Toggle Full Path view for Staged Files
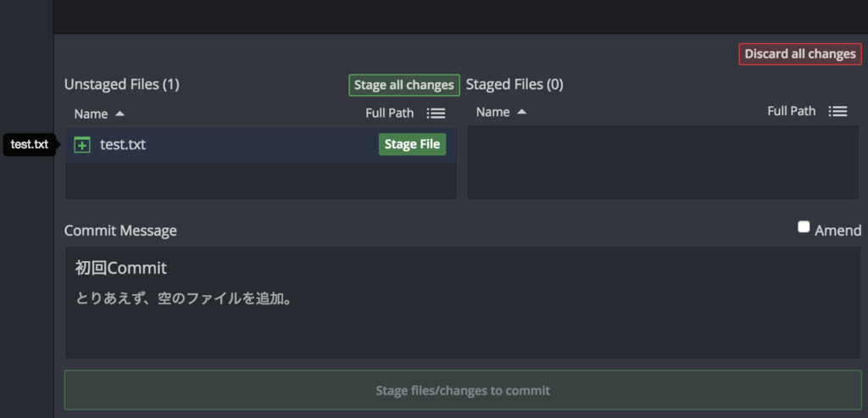This screenshot has height=418, width=868. coord(792,111)
